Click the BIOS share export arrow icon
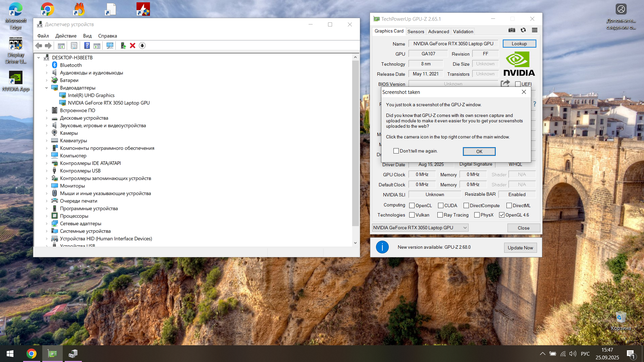The height and width of the screenshot is (362, 644). pos(505,83)
